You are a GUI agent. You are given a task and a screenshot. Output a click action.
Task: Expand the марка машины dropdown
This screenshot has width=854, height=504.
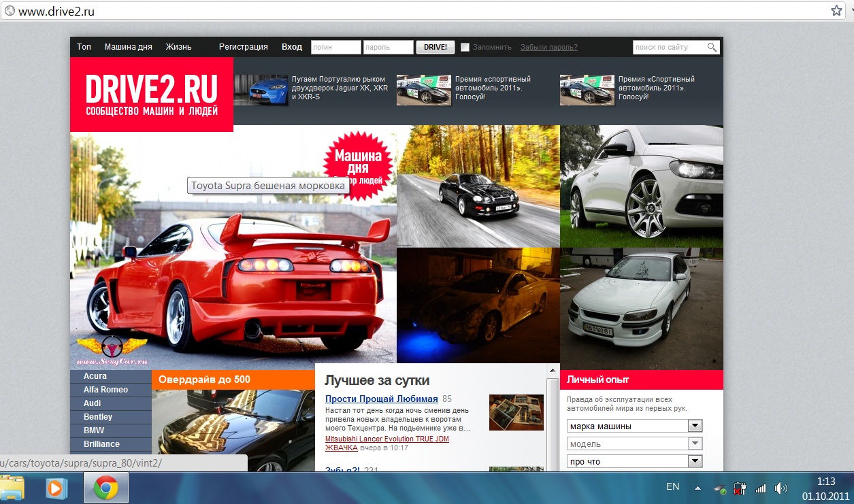[x=695, y=426]
